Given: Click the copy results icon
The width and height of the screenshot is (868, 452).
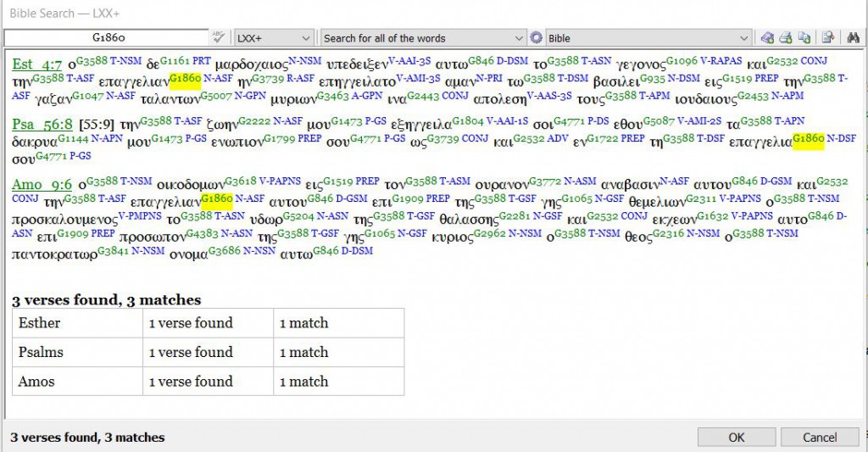Looking at the screenshot, I should pyautogui.click(x=804, y=38).
